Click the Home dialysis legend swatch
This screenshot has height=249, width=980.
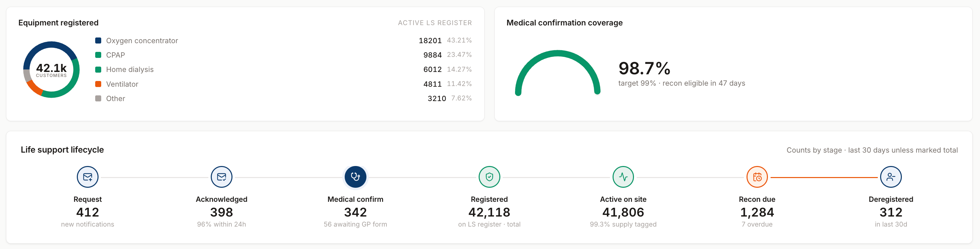click(98, 69)
